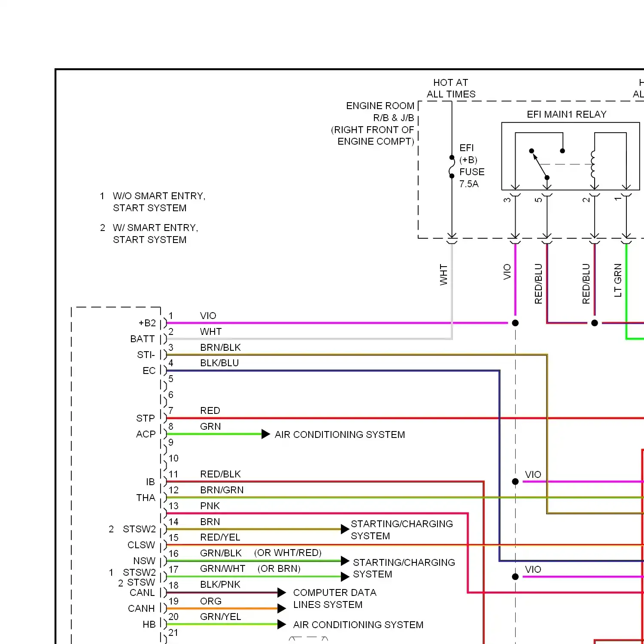Select note 2 'W/ SMART ENTRY, START SYSTEM'

pos(155,234)
